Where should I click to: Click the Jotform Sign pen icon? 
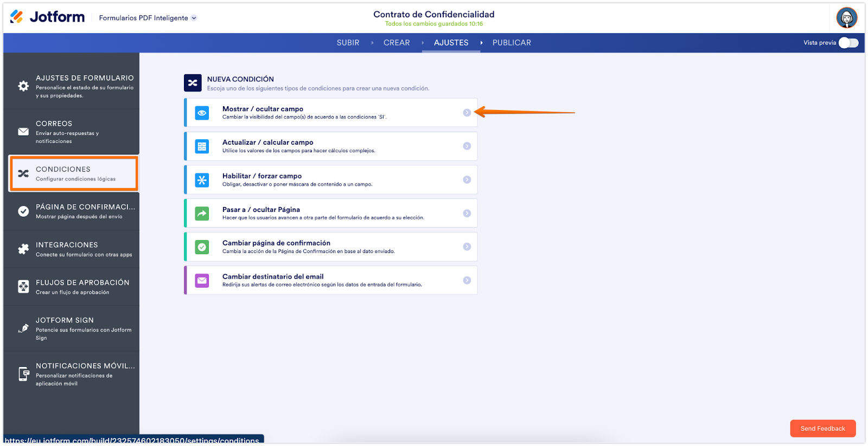tap(23, 328)
